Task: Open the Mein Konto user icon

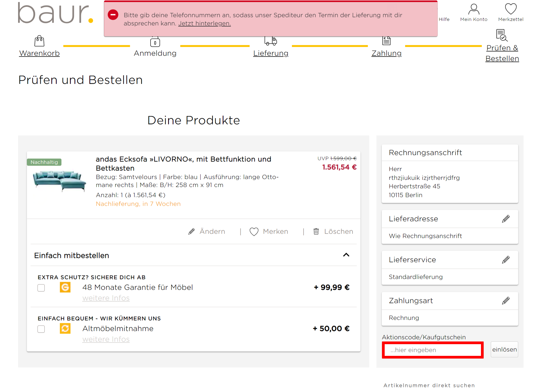Action: pos(474,9)
